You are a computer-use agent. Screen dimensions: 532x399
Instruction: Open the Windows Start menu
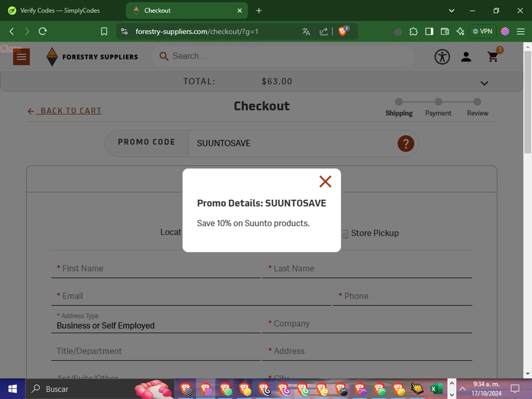[x=12, y=389]
